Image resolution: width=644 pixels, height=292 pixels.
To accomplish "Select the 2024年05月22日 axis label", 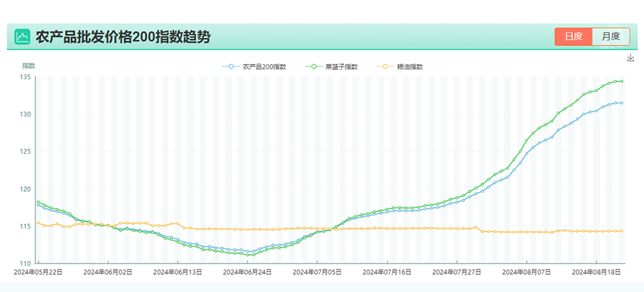I will click(39, 272).
